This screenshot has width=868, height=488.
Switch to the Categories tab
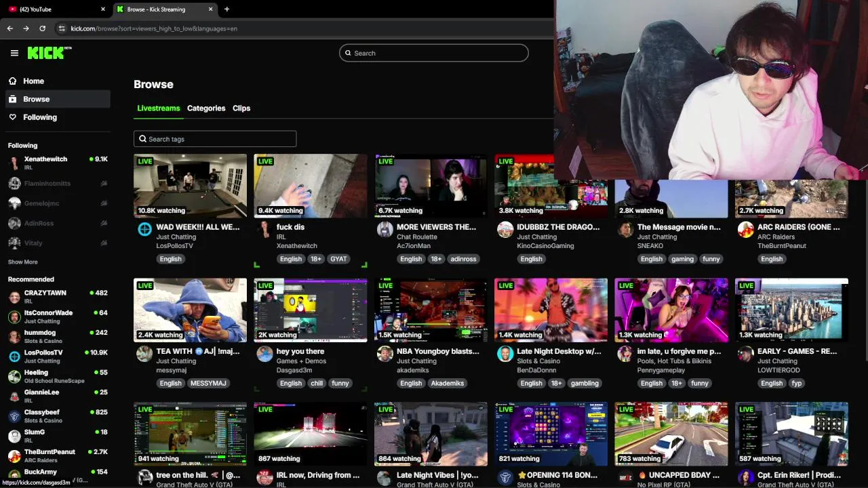coord(206,108)
